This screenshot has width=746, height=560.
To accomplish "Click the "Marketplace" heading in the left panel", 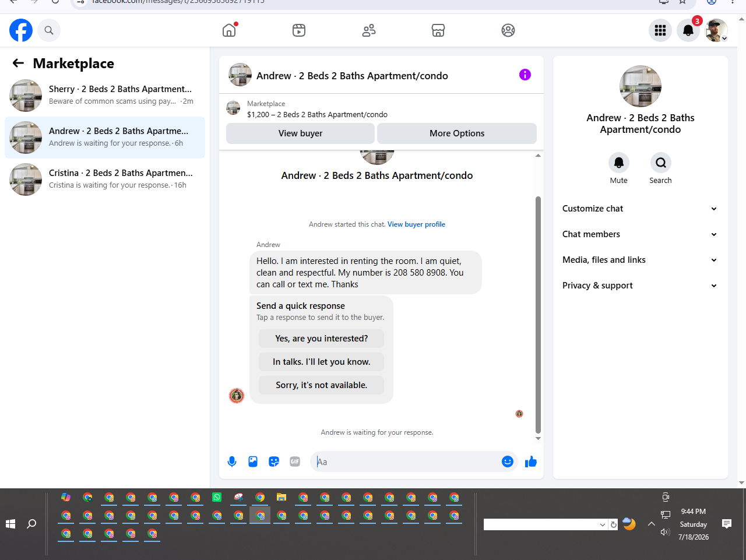I will [x=73, y=63].
